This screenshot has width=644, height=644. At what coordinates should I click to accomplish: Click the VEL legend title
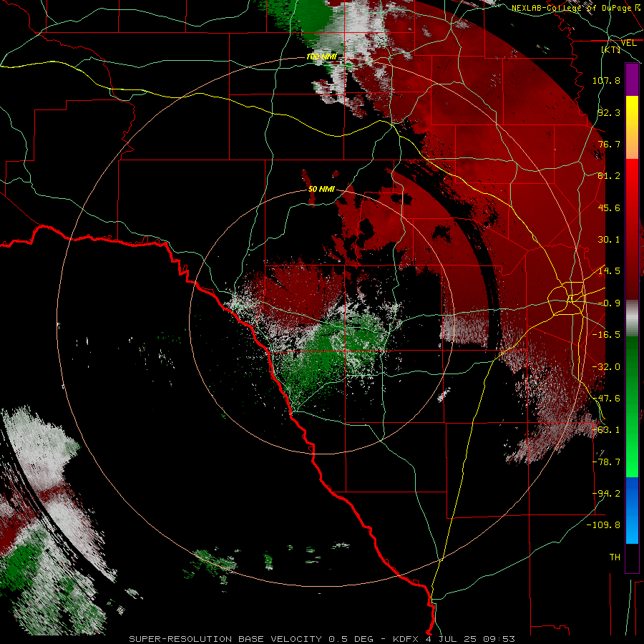[x=628, y=43]
